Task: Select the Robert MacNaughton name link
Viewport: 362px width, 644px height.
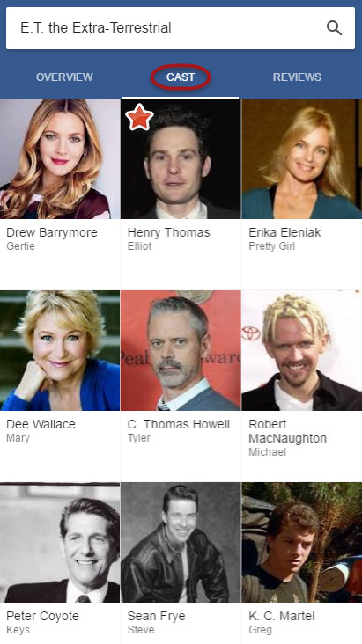Action: 287,431
